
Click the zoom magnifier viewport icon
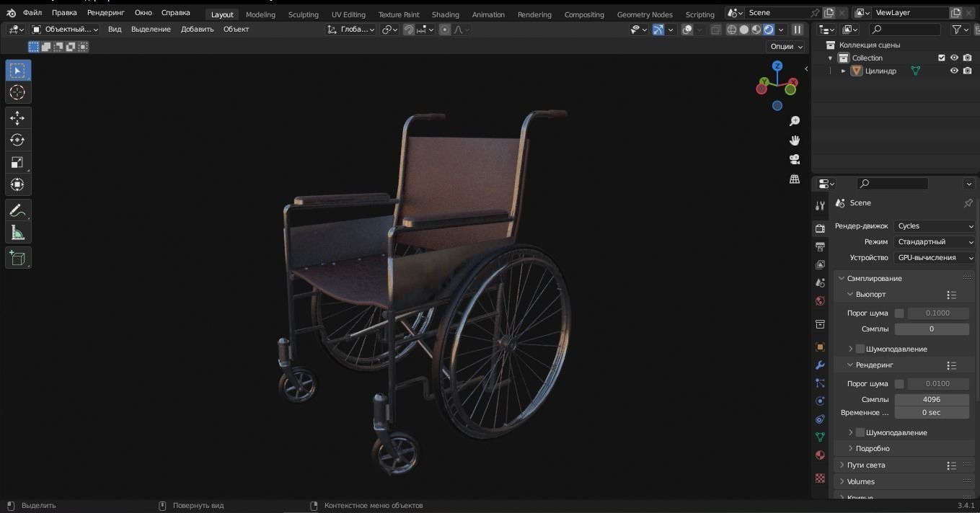tap(795, 121)
